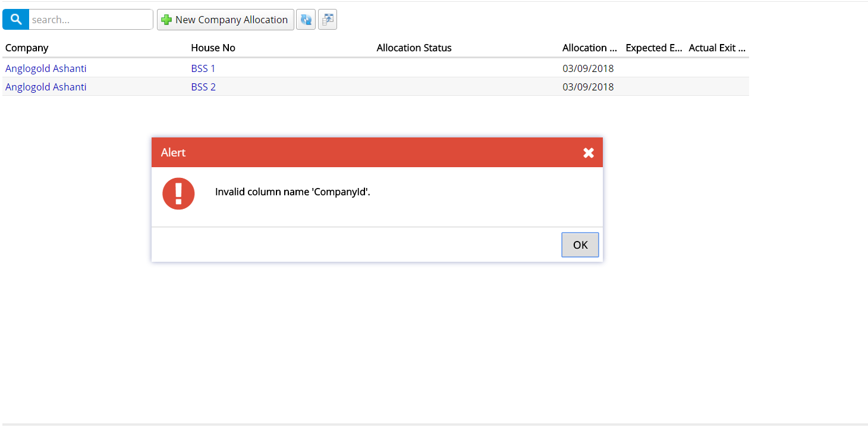868x426 pixels.
Task: Open the BSS 1 house record
Action: pyautogui.click(x=203, y=68)
